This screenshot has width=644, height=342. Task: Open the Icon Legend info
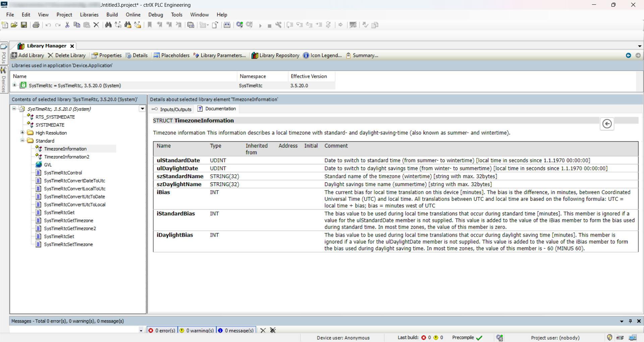click(322, 55)
